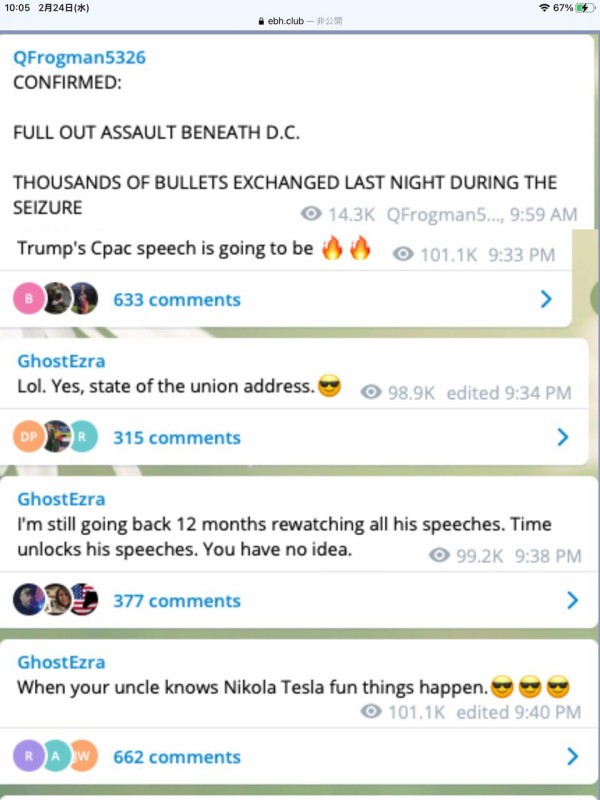Click the eye icon beside 99.2K views

coord(439,556)
